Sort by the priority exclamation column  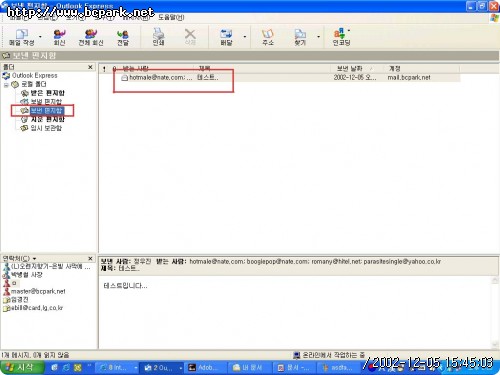coord(104,69)
